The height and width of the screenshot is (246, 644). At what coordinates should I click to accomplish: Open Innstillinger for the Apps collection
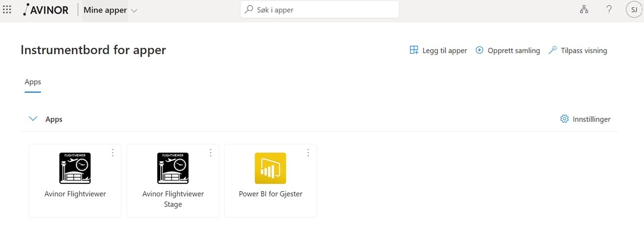(585, 119)
